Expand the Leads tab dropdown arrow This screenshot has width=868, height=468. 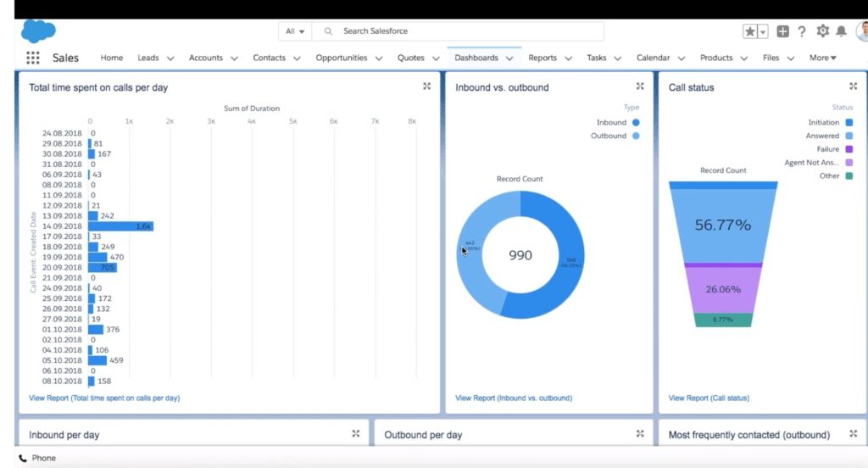pyautogui.click(x=170, y=58)
